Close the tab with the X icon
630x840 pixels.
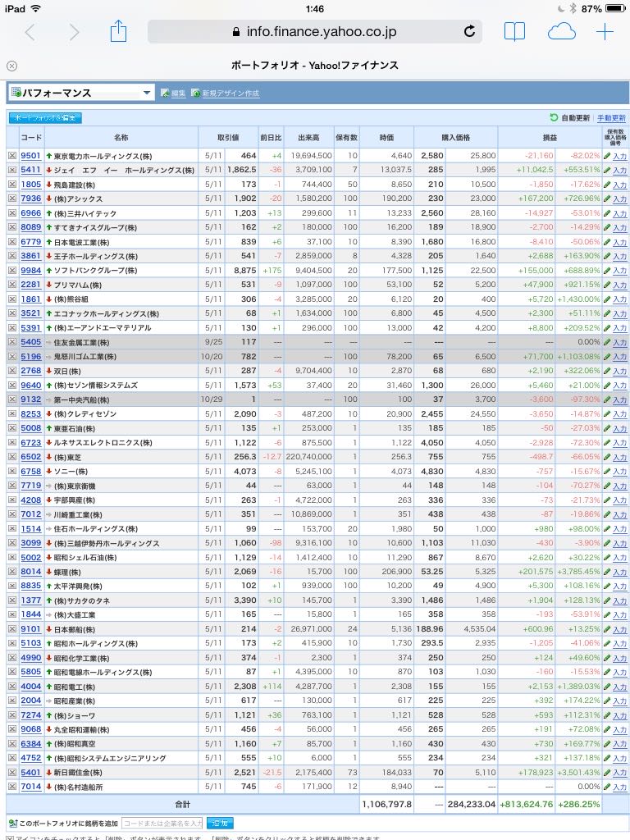tap(11, 66)
